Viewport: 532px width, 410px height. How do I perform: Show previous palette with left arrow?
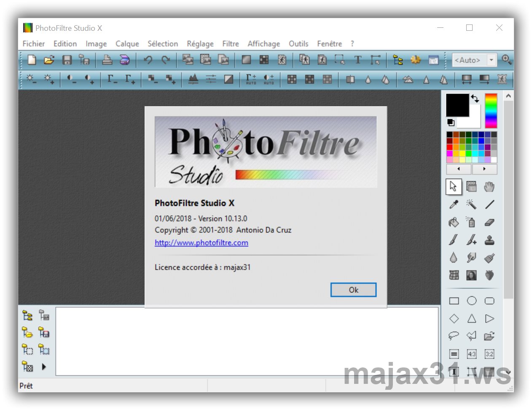459,169
